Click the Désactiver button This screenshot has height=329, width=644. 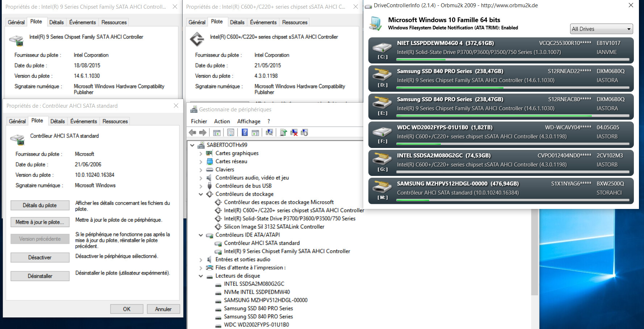point(40,258)
